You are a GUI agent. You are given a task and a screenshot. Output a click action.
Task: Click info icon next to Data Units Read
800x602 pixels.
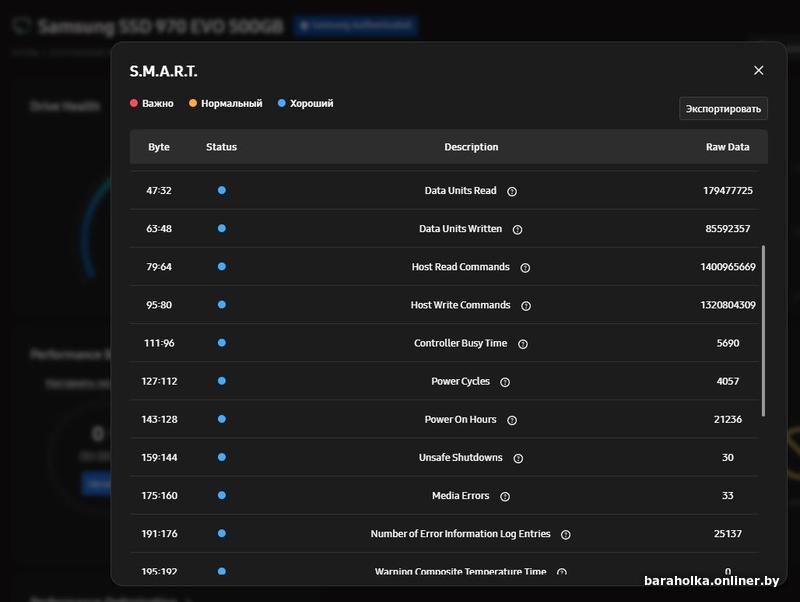coord(512,191)
